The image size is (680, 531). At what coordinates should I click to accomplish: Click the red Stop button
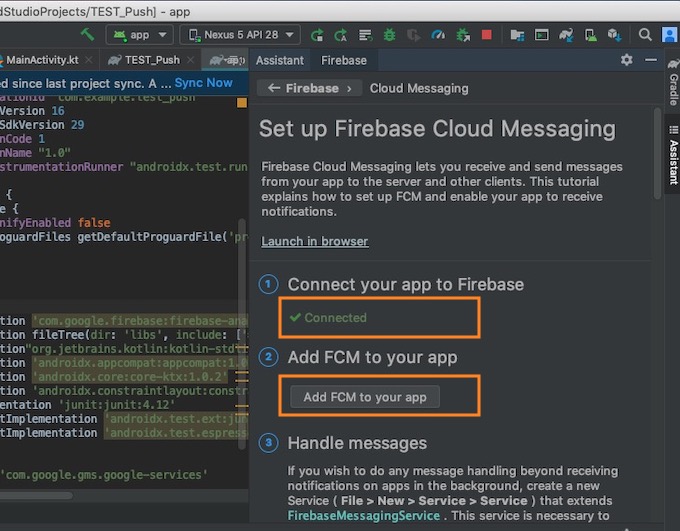(487, 35)
